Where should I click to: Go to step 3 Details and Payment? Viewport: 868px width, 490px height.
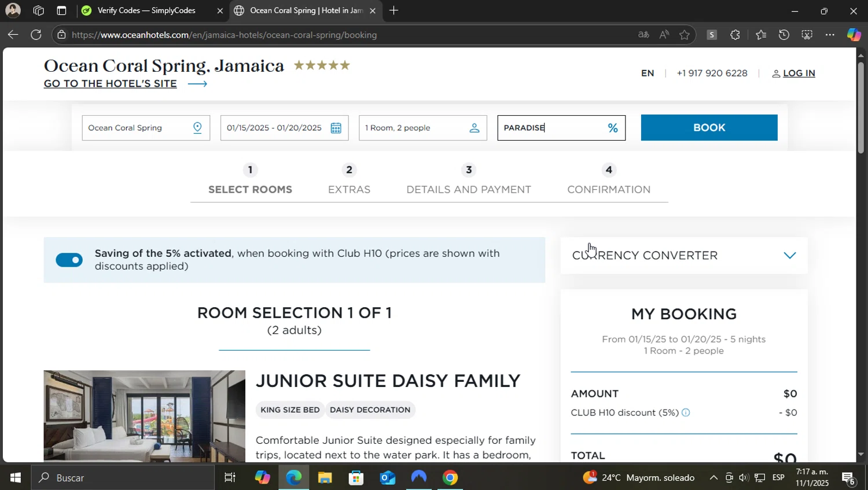(x=469, y=180)
